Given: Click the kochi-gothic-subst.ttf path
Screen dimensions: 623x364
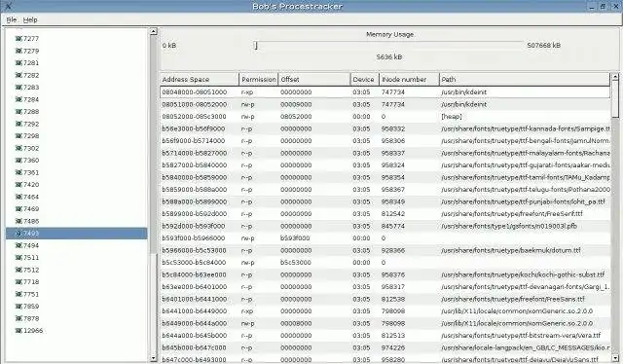Looking at the screenshot, I should click(523, 274).
